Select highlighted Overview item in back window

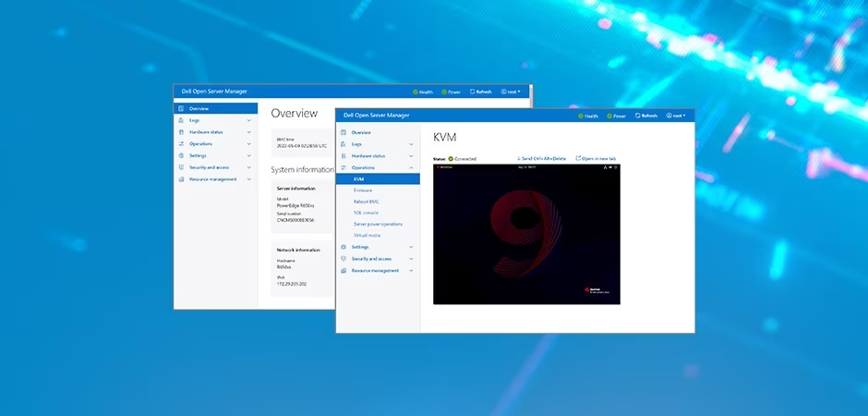click(216, 108)
